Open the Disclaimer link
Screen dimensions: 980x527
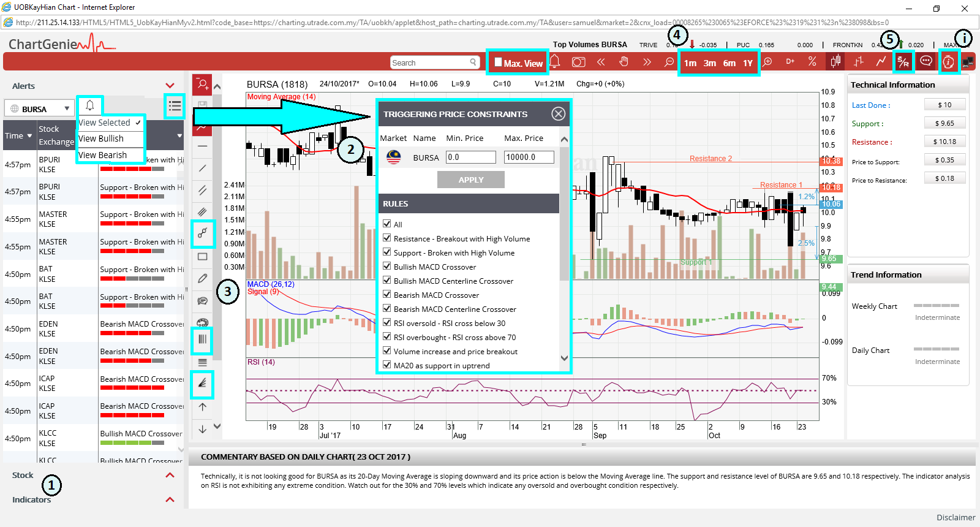pyautogui.click(x=956, y=517)
